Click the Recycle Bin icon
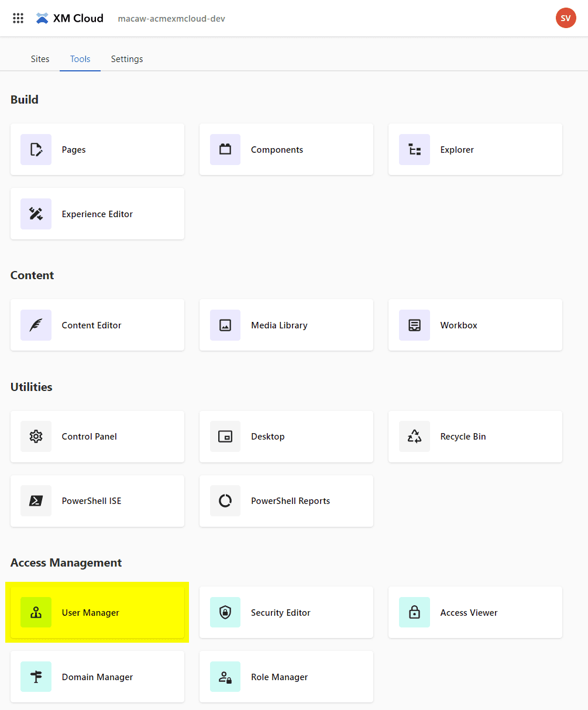This screenshot has width=588, height=710. 414,436
